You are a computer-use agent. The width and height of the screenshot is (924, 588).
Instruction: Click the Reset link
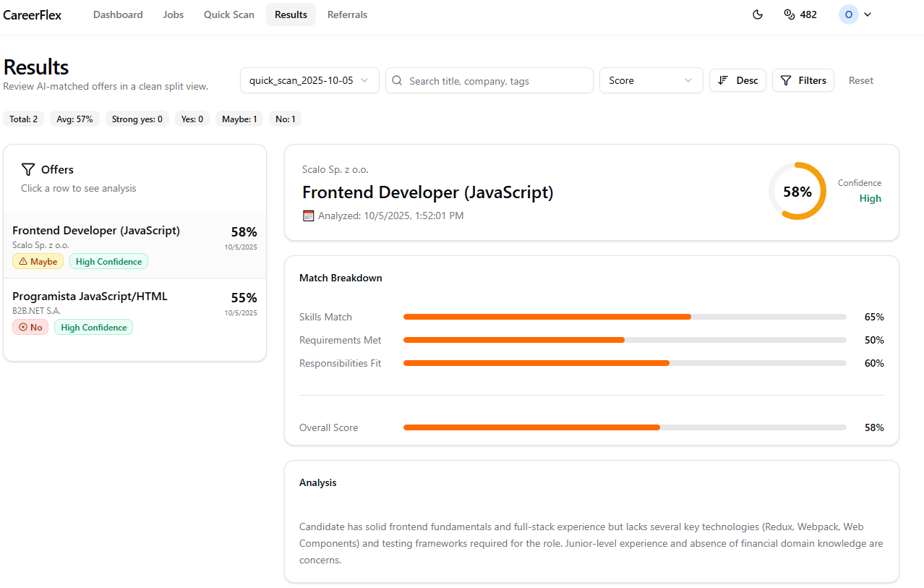(x=860, y=80)
